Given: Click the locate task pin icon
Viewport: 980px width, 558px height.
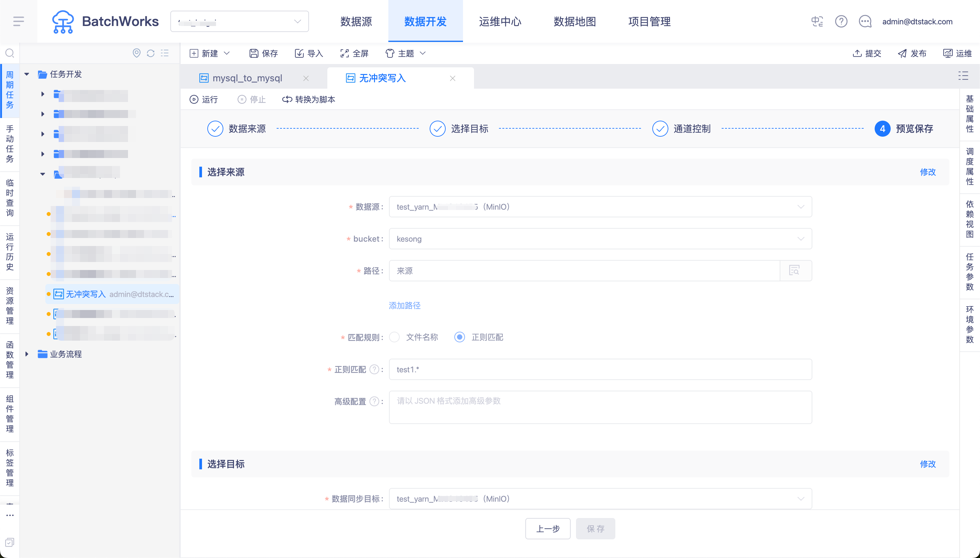Looking at the screenshot, I should tap(136, 53).
